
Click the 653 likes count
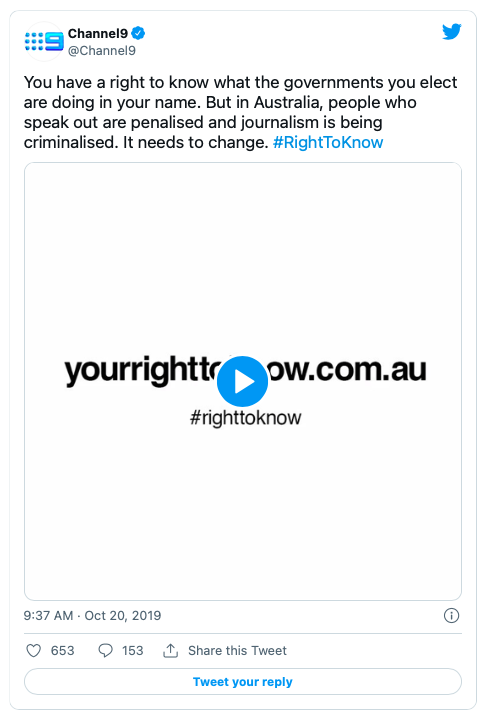[63, 650]
